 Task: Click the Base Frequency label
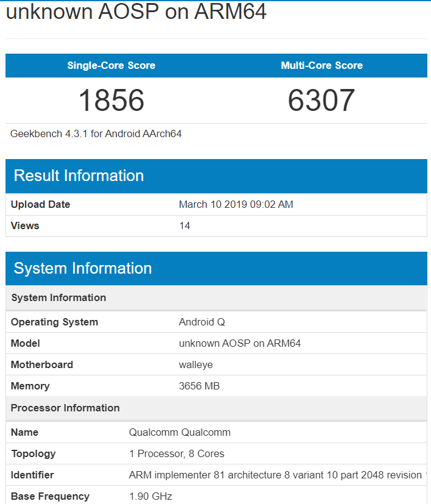(50, 496)
